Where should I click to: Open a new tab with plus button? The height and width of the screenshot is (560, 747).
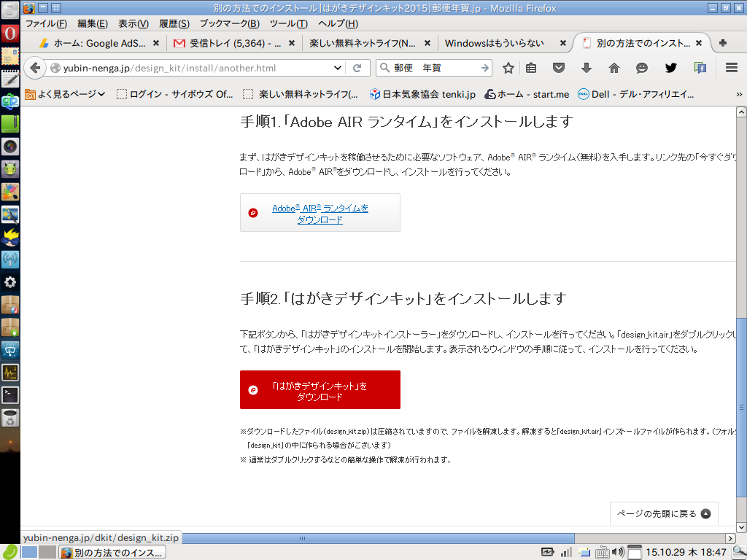723,43
